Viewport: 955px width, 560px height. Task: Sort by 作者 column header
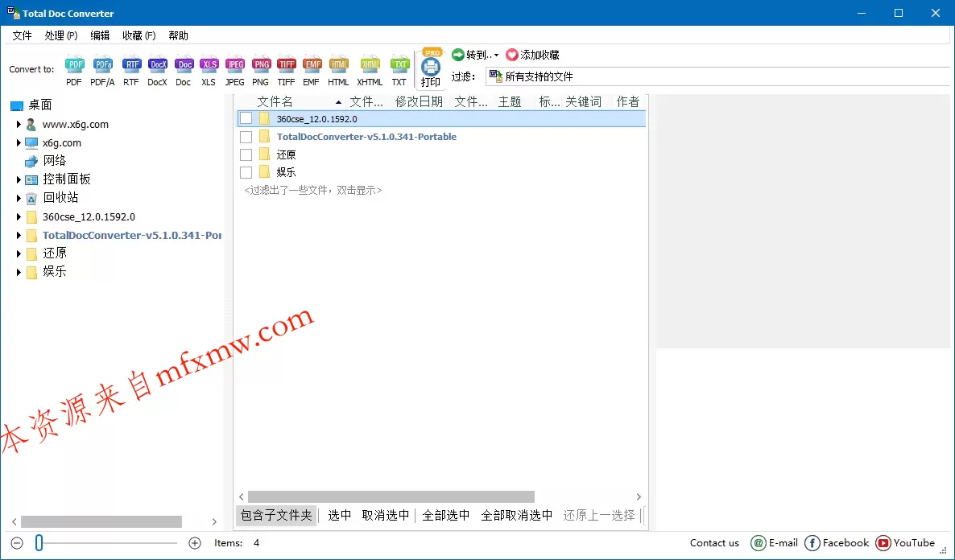[x=628, y=101]
